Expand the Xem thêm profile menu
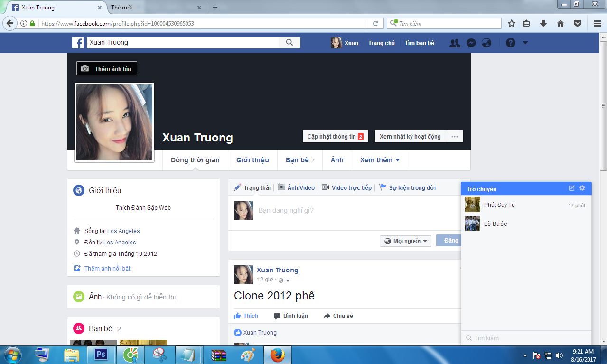This screenshot has width=607, height=364. [380, 160]
